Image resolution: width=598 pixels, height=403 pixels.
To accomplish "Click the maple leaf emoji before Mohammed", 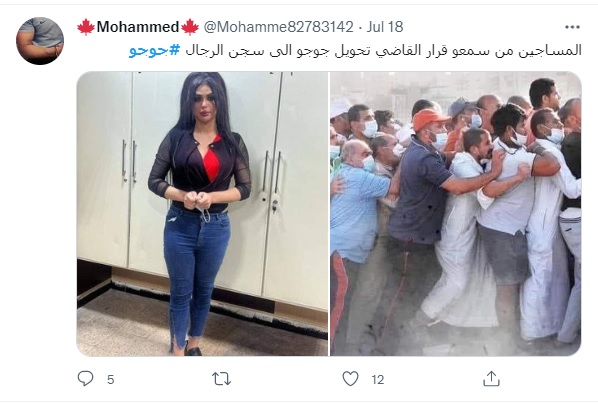I will (x=86, y=27).
